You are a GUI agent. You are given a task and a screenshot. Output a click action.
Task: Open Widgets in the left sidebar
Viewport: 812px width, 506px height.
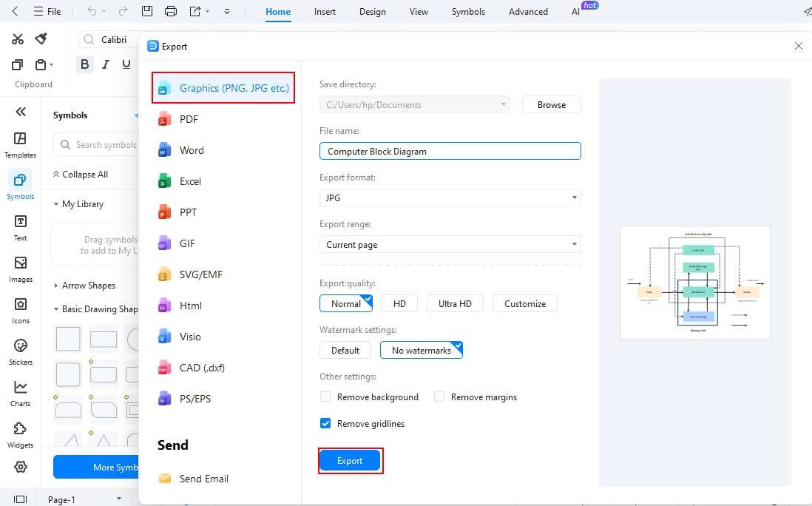20,435
